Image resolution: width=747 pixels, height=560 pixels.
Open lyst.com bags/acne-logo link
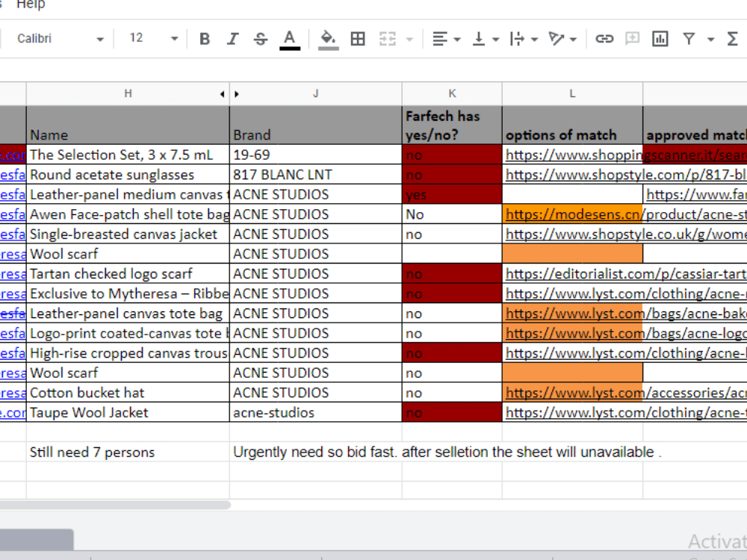(x=626, y=333)
